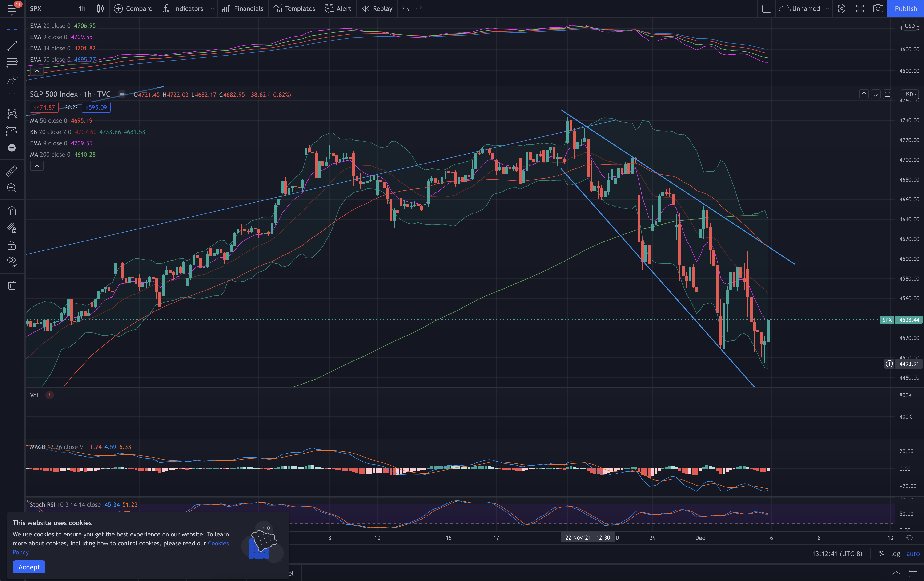Toggle log scale at bottom right
This screenshot has height=581, width=924.
click(895, 554)
